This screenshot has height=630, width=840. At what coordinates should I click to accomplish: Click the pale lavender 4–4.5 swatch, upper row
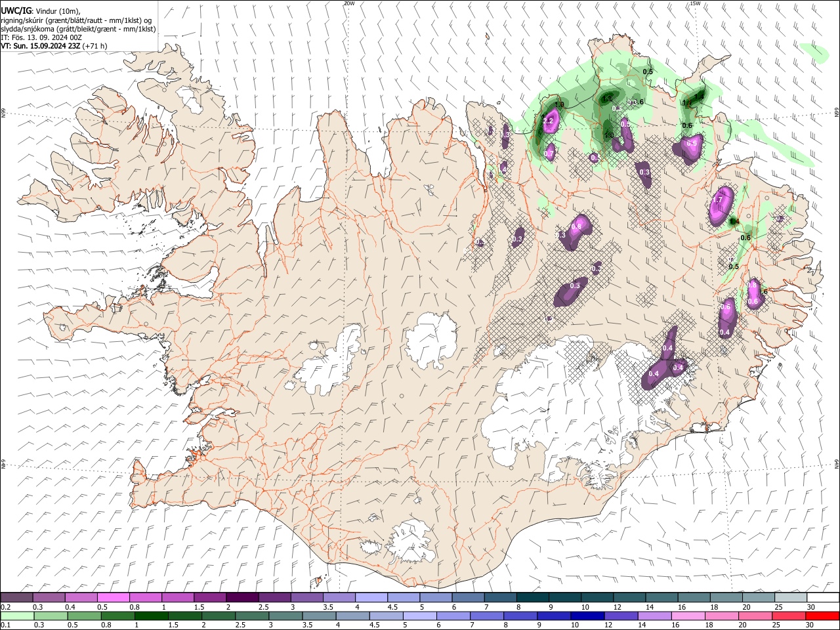pos(371,598)
